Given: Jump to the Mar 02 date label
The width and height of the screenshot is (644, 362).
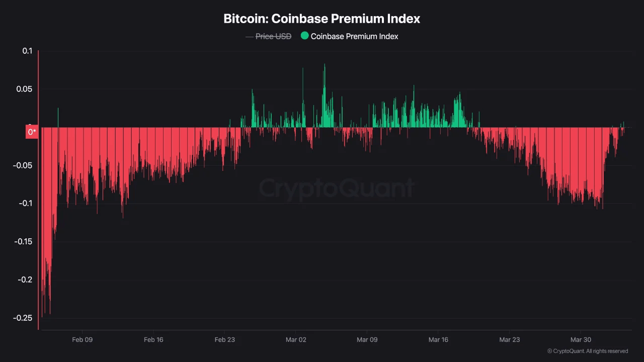Looking at the screenshot, I should click(x=296, y=340).
